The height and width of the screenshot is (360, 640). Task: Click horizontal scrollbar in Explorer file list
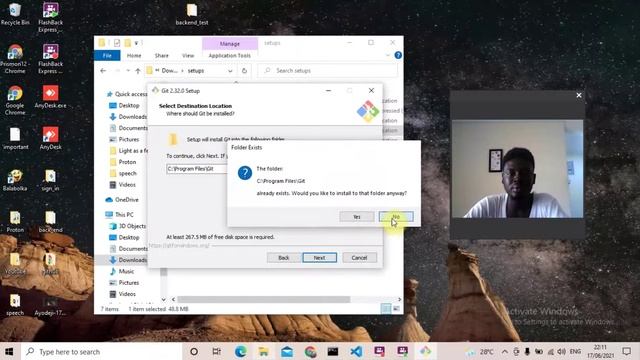point(263,299)
